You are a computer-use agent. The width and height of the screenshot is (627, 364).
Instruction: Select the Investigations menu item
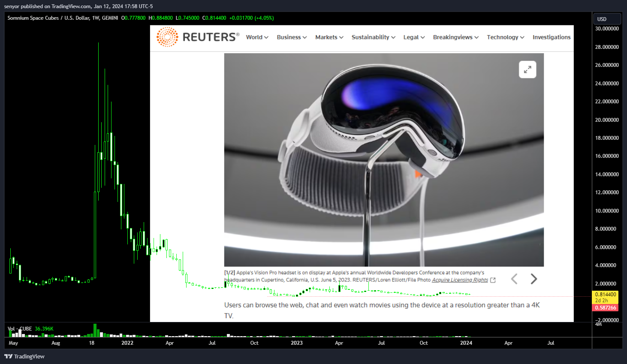[x=552, y=37]
